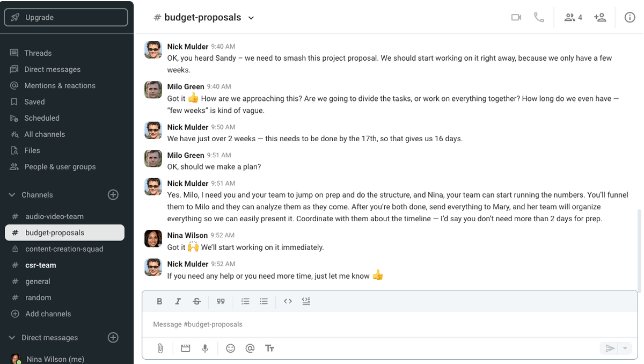Attach a file using the paperclip icon

(160, 348)
